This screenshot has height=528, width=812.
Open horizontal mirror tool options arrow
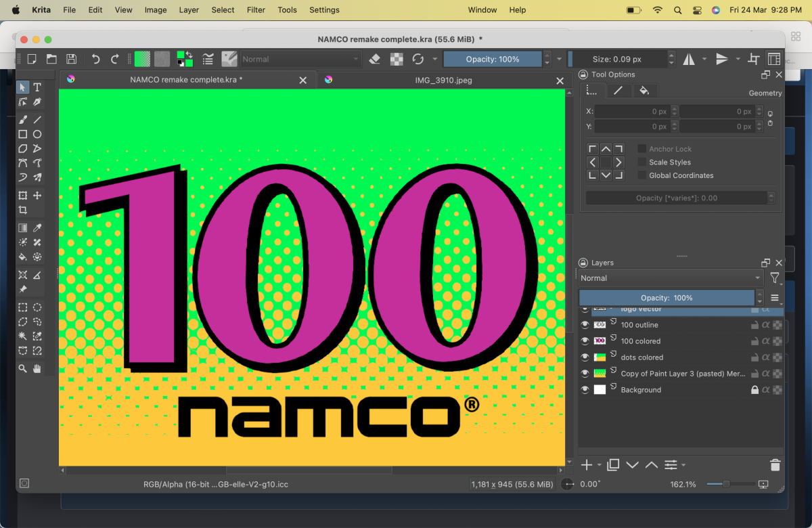[x=704, y=59]
